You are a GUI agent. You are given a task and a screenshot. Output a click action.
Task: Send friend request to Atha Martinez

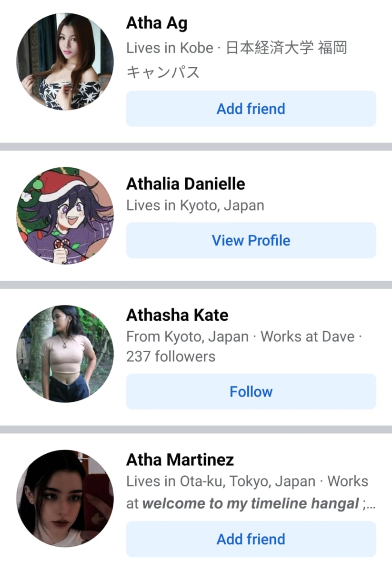point(251,539)
